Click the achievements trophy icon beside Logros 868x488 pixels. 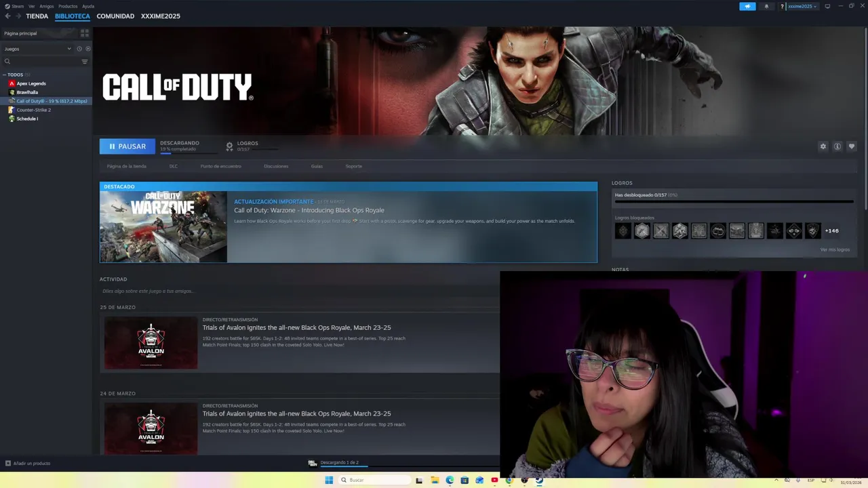(x=229, y=146)
